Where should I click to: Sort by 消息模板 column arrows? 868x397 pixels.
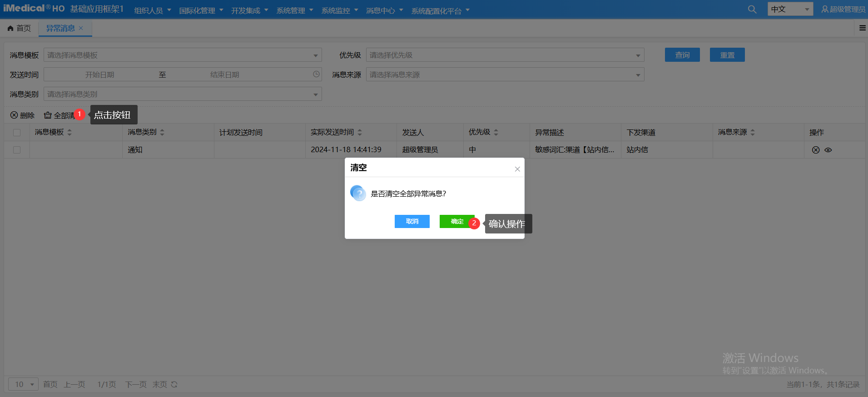[69, 132]
